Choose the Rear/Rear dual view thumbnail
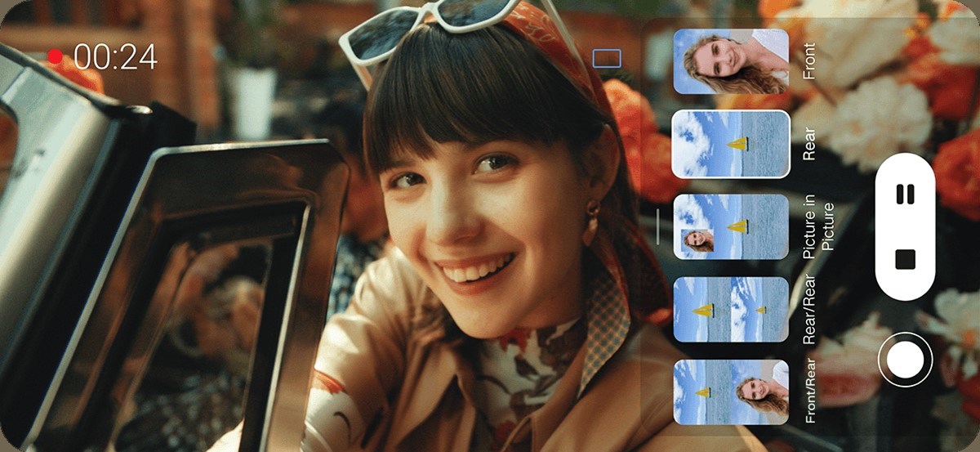This screenshot has width=980, height=452. coord(731,309)
